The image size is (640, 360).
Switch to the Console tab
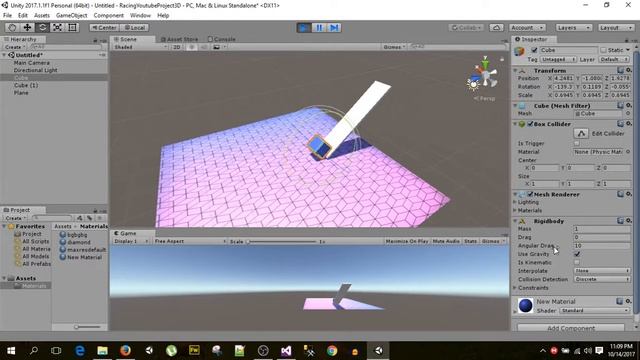[x=222, y=39]
